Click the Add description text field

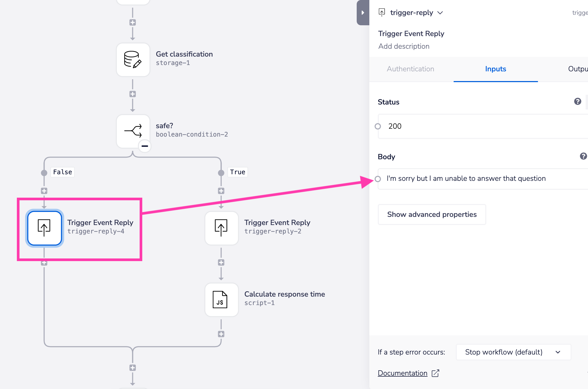(x=404, y=46)
